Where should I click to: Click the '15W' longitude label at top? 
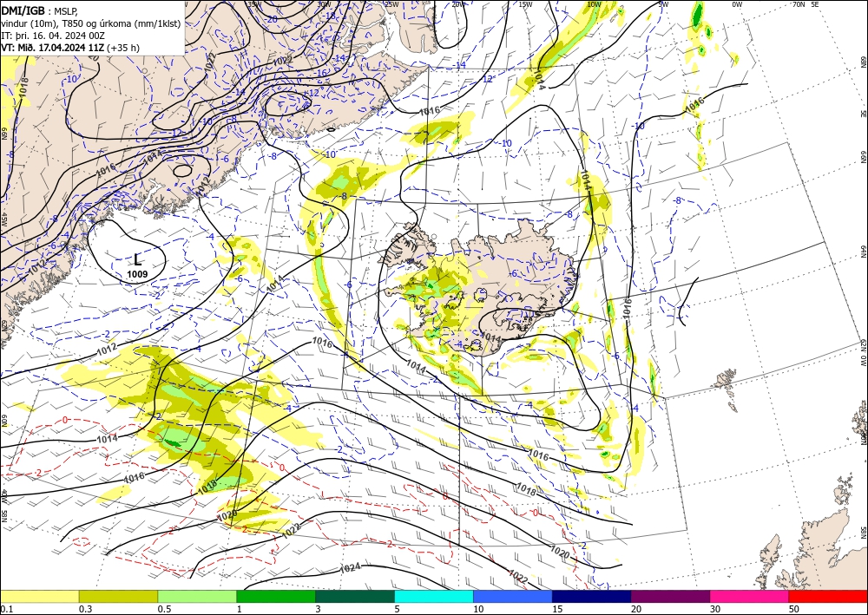pyautogui.click(x=526, y=4)
